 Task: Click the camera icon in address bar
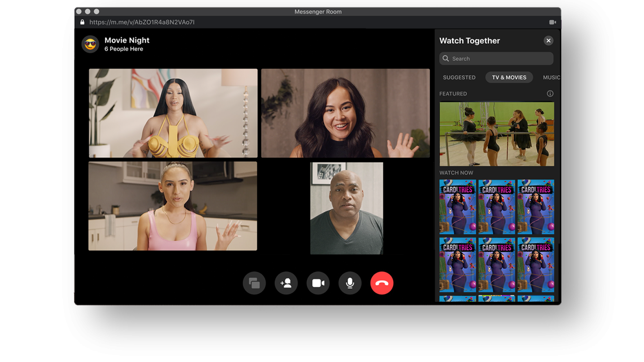552,22
